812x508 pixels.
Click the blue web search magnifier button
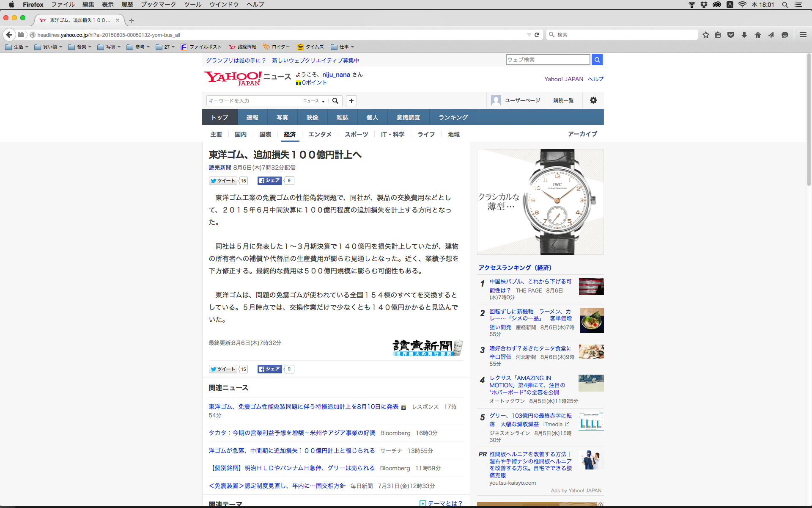click(597, 60)
